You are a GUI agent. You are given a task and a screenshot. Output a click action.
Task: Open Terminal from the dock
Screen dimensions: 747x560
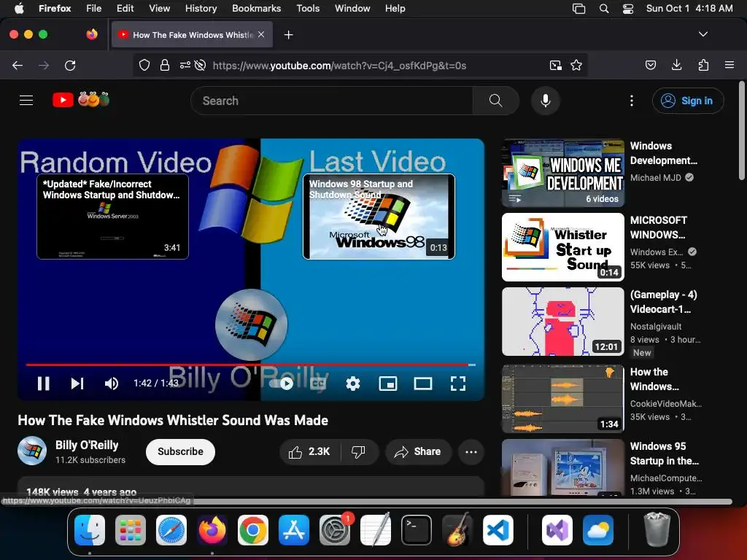click(x=417, y=530)
